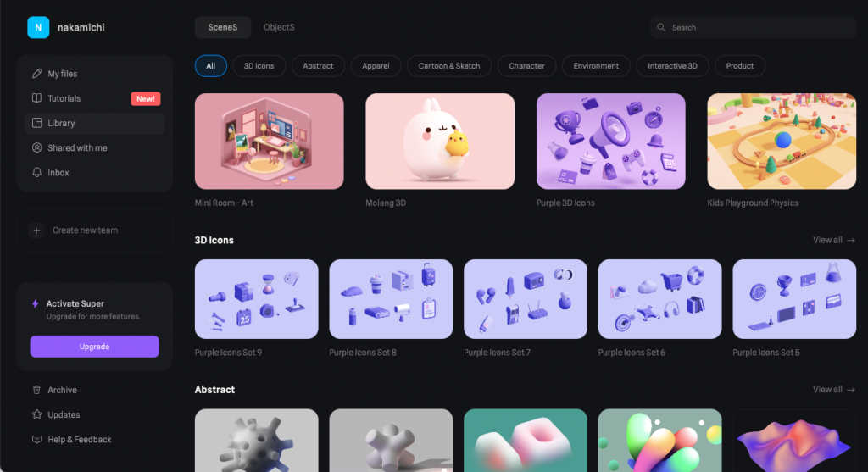Viewport: 868px width, 472px height.
Task: Click the purple Upgrade button
Action: tap(95, 347)
